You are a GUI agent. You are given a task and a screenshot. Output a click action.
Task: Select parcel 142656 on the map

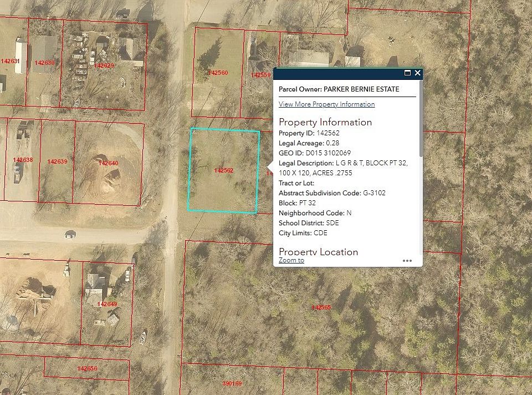coord(87,368)
